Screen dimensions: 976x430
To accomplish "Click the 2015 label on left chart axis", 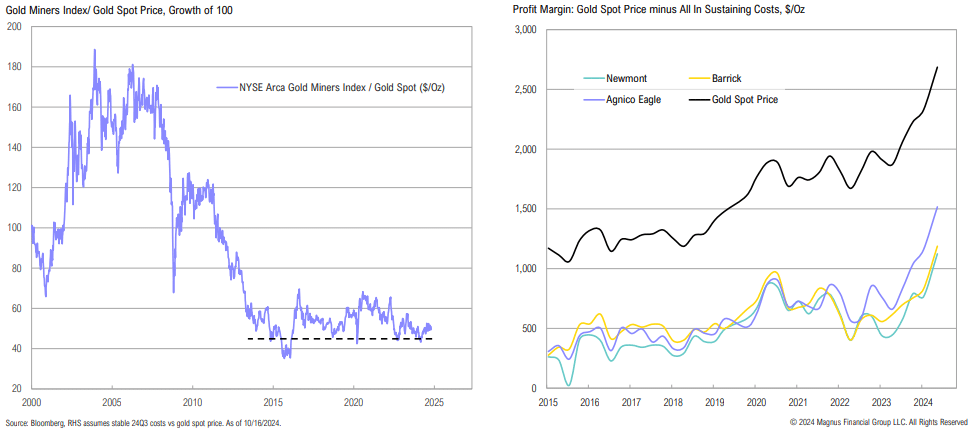I will pos(272,401).
